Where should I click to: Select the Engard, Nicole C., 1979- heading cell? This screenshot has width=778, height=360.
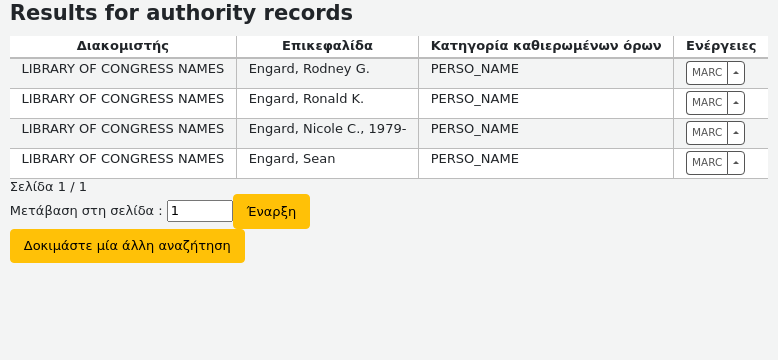click(327, 133)
